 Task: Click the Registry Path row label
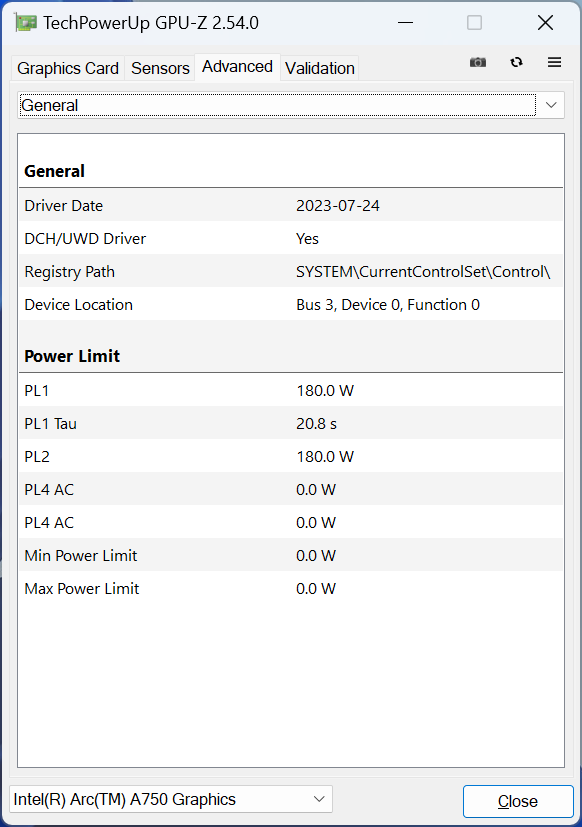[x=69, y=272]
